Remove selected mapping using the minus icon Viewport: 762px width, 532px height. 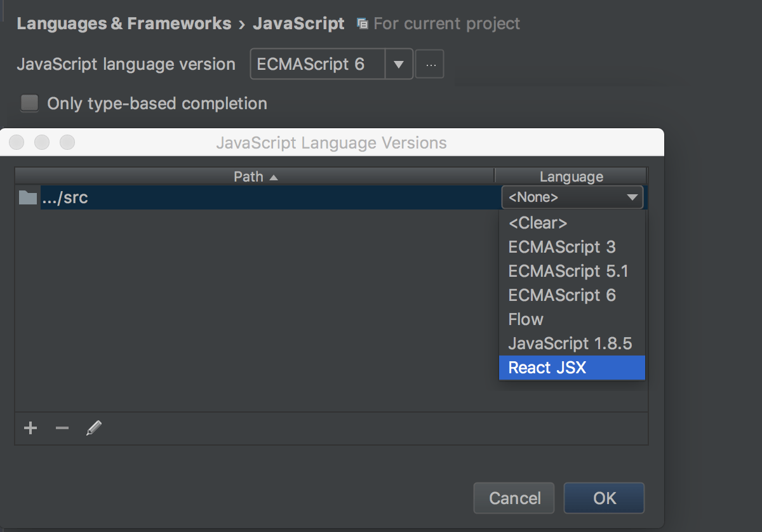click(62, 428)
